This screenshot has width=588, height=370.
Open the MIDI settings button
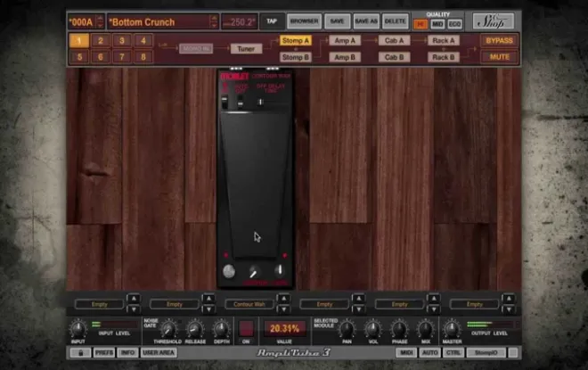(x=406, y=353)
